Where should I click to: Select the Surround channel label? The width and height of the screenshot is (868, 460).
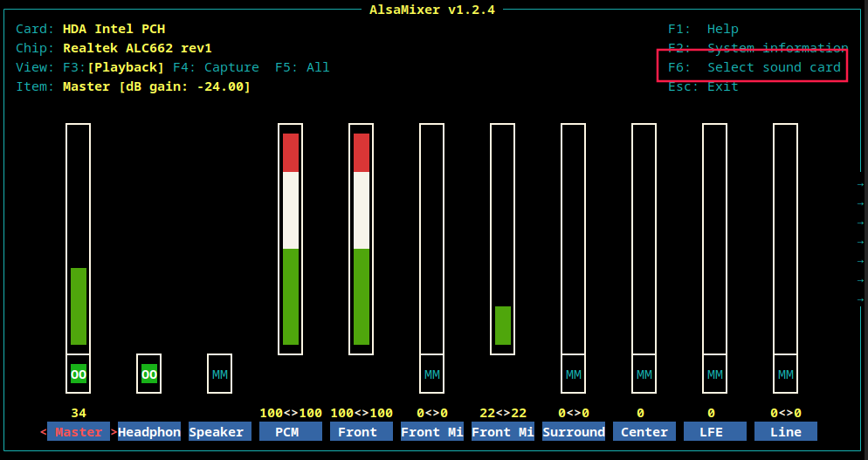pyautogui.click(x=574, y=432)
